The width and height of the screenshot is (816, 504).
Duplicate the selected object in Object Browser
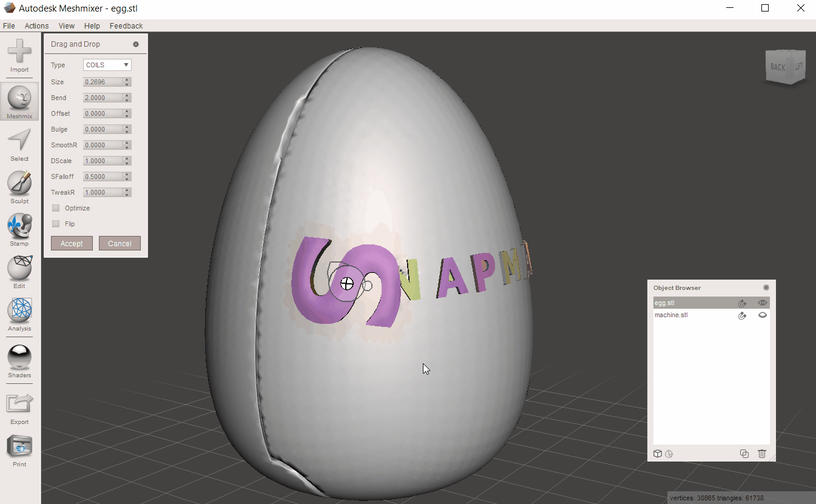point(744,454)
